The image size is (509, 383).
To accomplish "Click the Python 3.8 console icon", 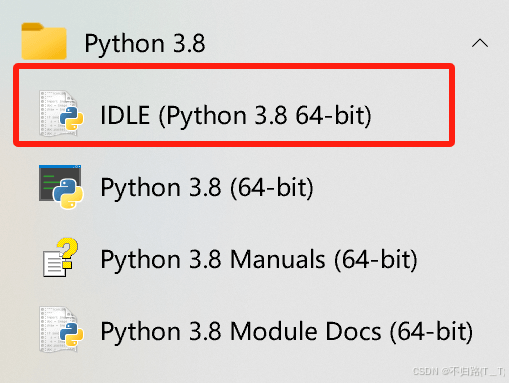I will click(x=61, y=187).
